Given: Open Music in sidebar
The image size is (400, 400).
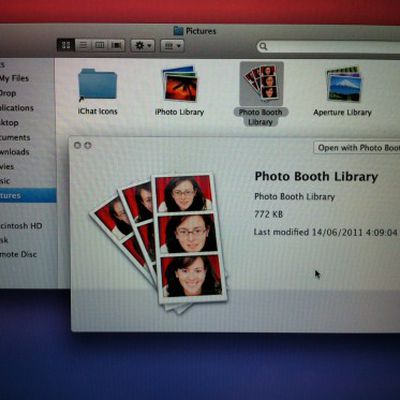Looking at the screenshot, I should click(x=5, y=181).
